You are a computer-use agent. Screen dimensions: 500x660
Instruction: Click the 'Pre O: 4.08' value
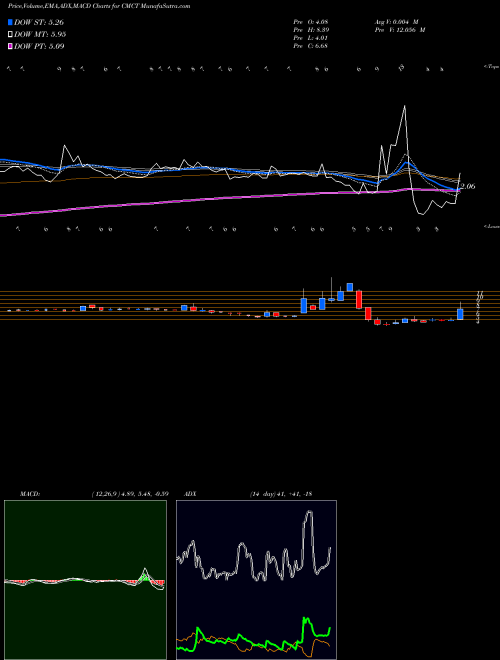coord(311,22)
